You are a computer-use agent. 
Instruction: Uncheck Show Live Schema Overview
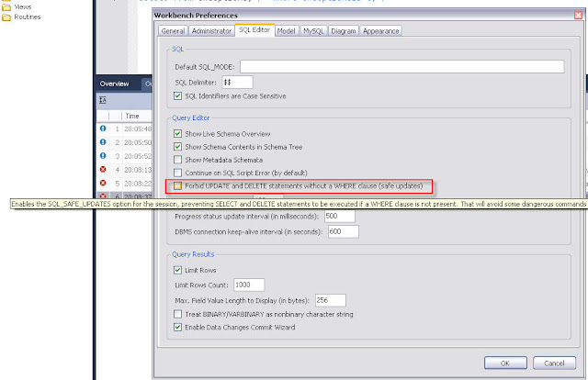click(x=177, y=134)
